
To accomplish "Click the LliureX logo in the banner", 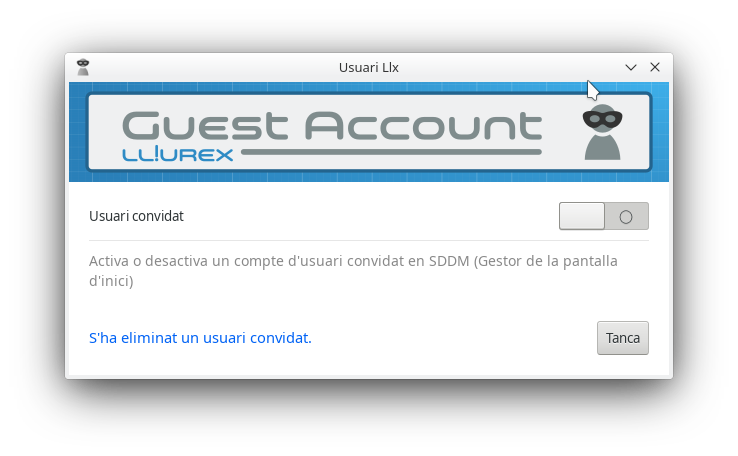I will pyautogui.click(x=177, y=154).
